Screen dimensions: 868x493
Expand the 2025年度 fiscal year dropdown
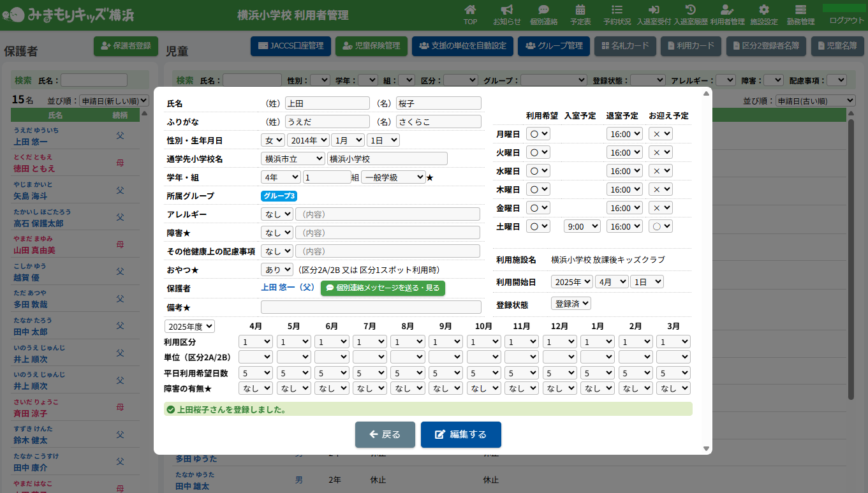point(189,326)
